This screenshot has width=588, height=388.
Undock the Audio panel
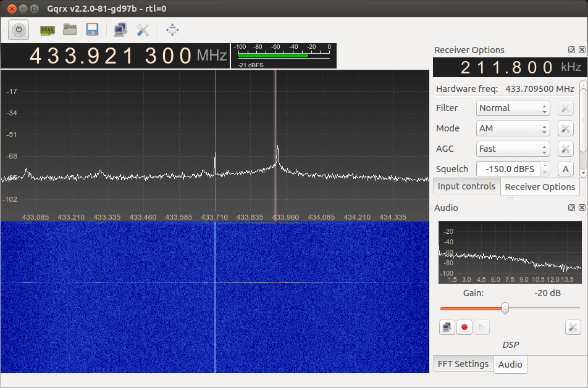tap(571, 207)
